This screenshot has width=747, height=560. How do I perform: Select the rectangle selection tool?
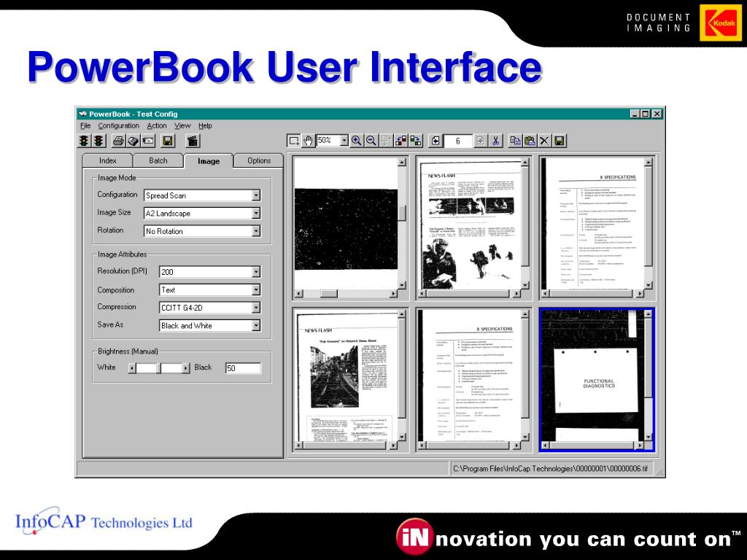294,141
